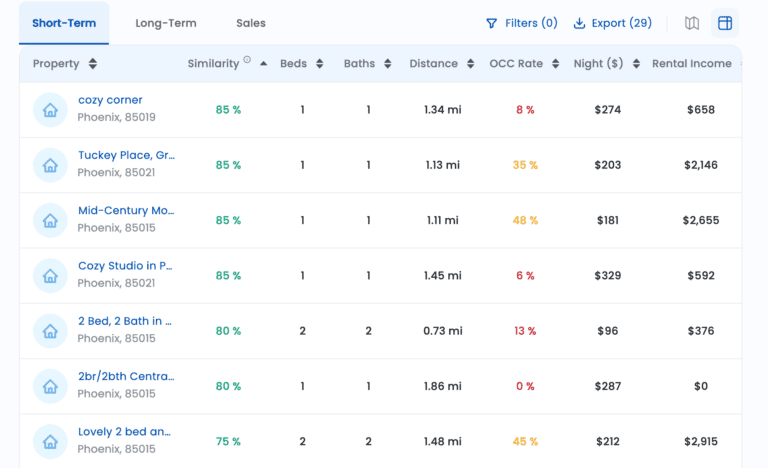Sort by Property column arrows
Viewport: 768px width, 468px height.
pyautogui.click(x=93, y=64)
